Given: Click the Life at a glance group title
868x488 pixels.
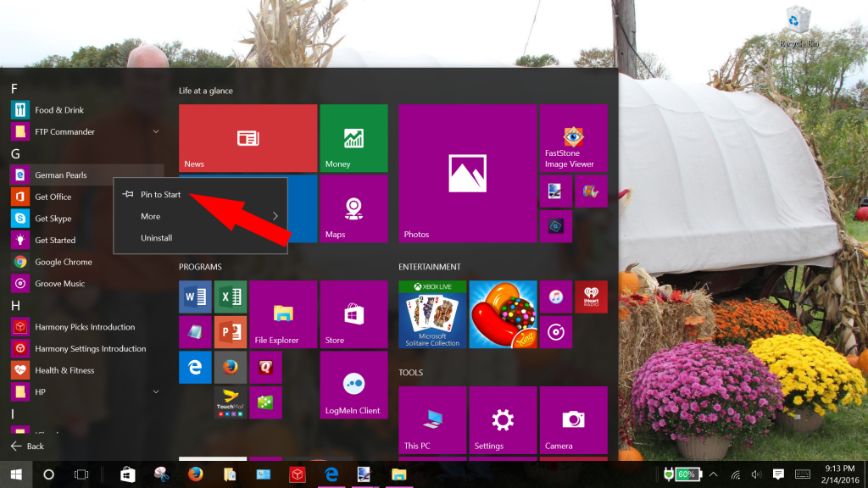Looking at the screenshot, I should (x=206, y=91).
